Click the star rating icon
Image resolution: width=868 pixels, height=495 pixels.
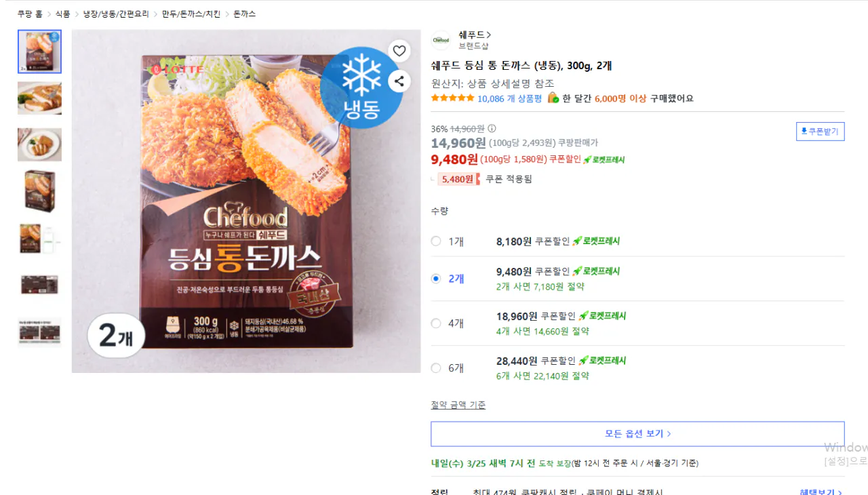[x=452, y=97]
